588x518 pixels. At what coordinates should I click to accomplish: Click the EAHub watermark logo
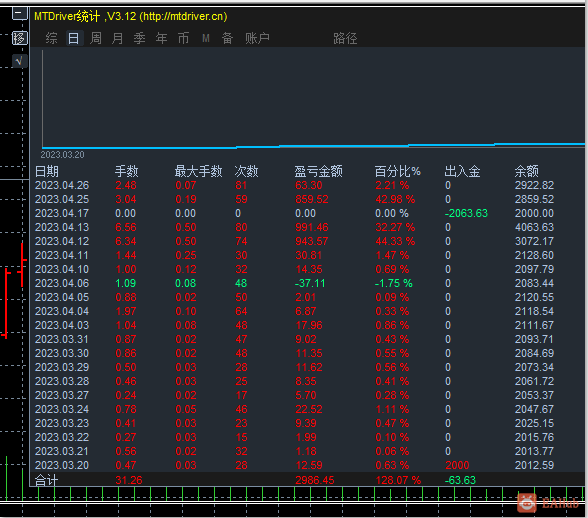point(548,503)
